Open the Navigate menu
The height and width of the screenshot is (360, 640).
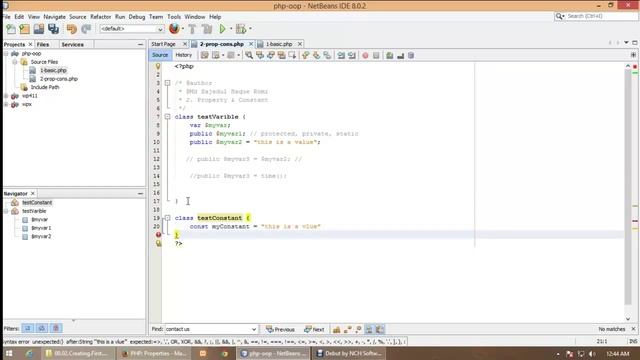54,17
